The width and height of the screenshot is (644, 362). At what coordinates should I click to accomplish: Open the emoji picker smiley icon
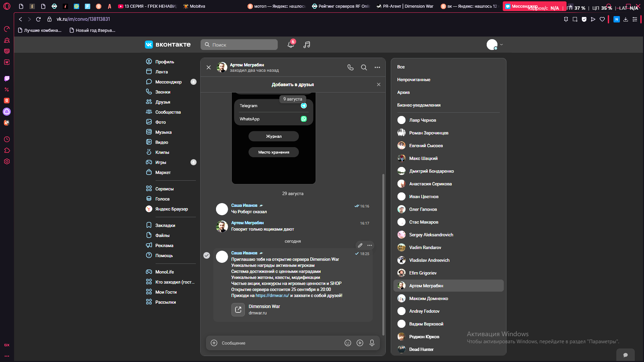348,343
